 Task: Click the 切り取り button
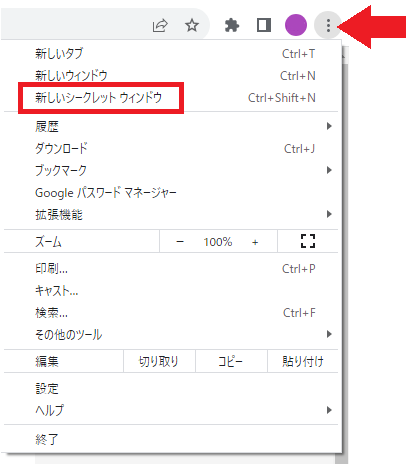point(159,361)
